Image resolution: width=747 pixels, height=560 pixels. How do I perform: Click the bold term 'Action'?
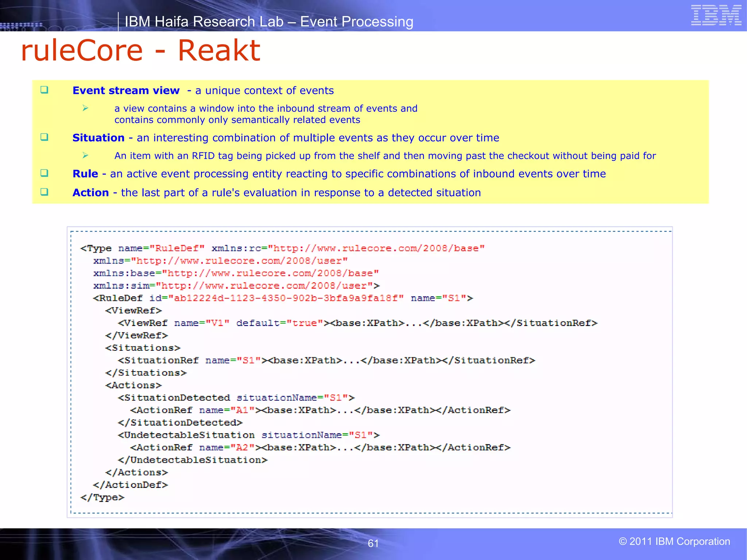91,192
